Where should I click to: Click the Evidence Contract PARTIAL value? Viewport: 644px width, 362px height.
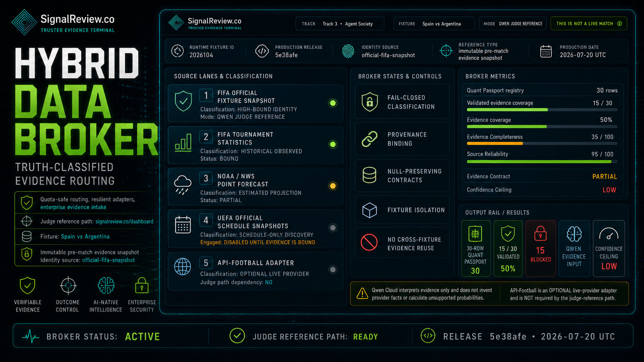(605, 177)
